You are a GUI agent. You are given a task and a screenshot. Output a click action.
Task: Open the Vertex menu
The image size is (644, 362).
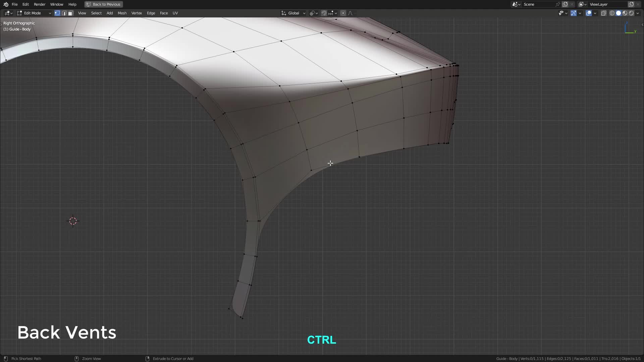137,13
